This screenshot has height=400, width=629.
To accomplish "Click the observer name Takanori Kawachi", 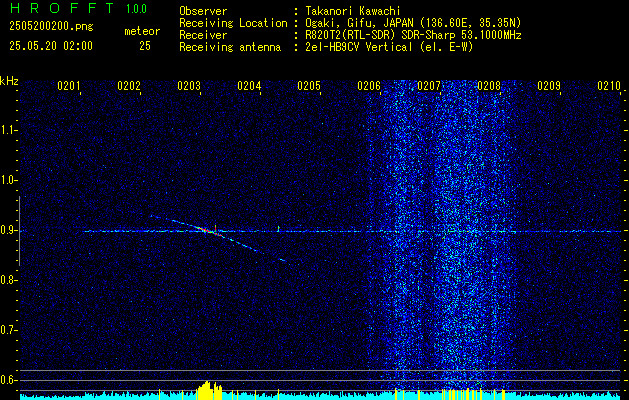I will [353, 11].
